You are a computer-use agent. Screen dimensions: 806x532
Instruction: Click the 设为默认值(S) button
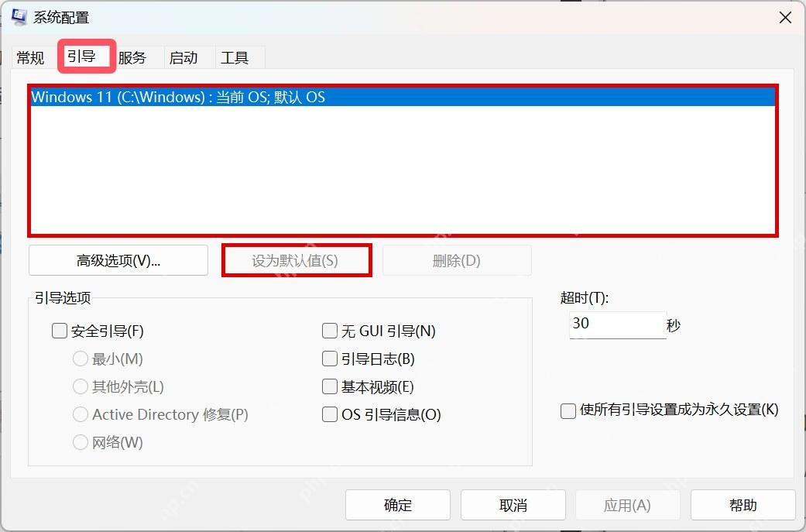click(295, 261)
